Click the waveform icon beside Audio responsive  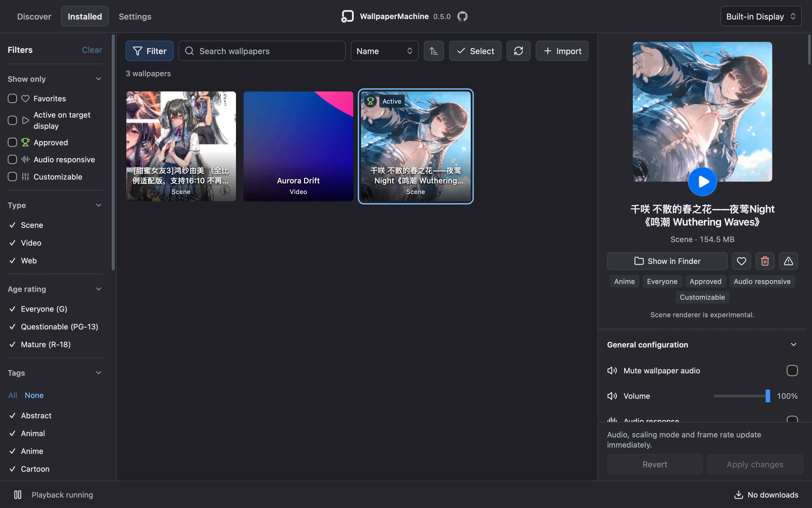click(x=25, y=159)
